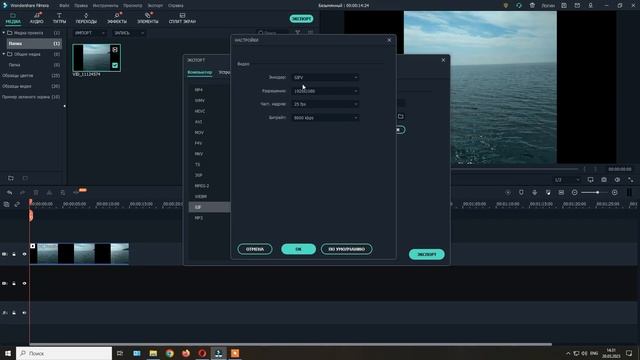Click the display monitor icon under preview
The image size is (640, 360).
[590, 180]
